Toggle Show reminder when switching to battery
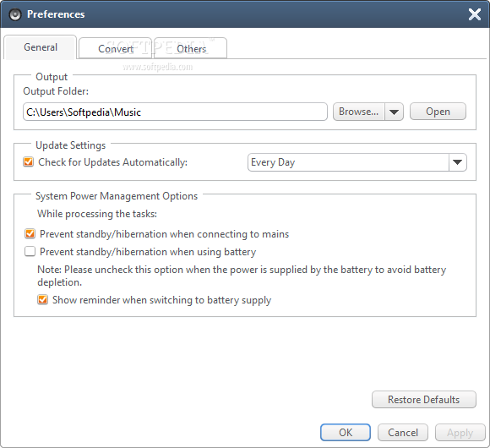Viewport: 490px width, 448px height. click(x=42, y=299)
